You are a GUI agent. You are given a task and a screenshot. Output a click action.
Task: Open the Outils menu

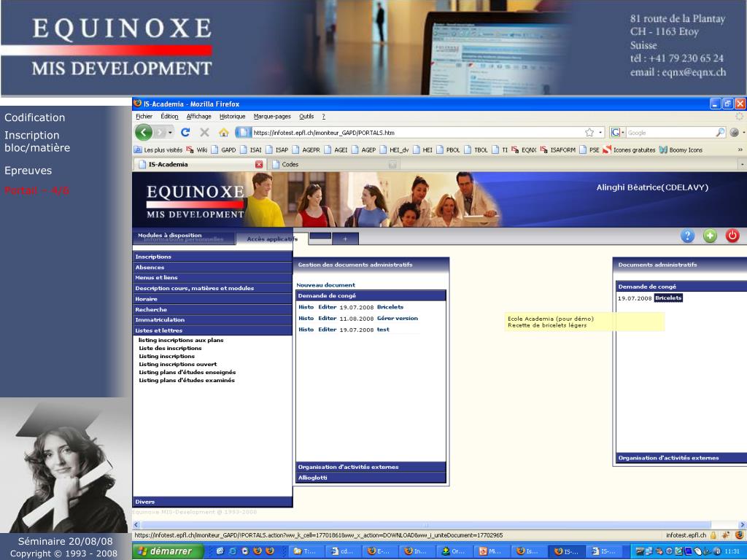click(x=306, y=116)
